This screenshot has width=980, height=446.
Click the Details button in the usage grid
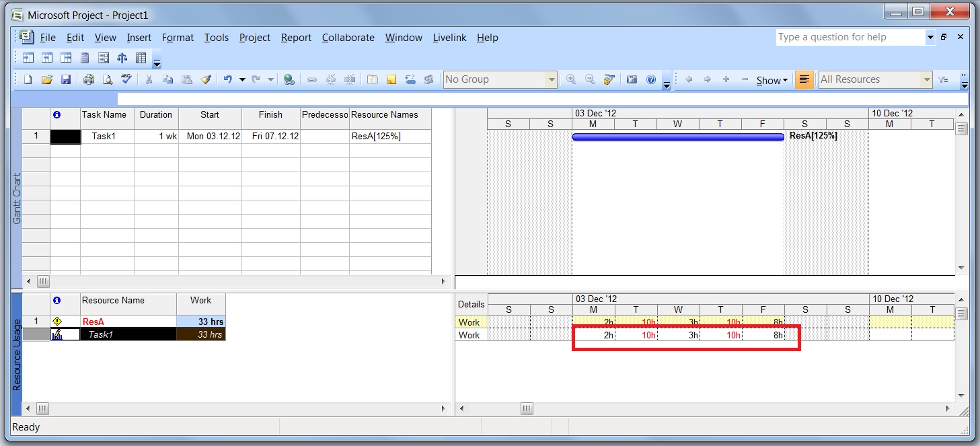[471, 304]
